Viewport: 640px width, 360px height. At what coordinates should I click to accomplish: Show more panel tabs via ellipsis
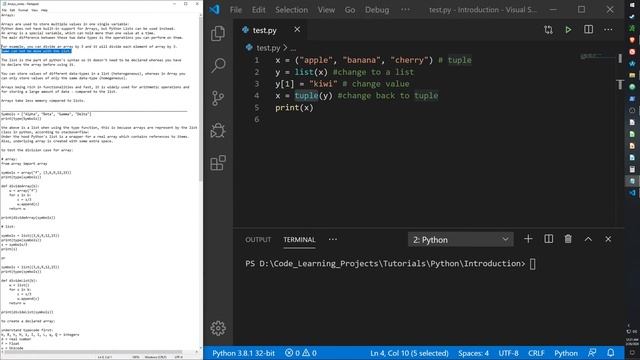[x=333, y=240]
